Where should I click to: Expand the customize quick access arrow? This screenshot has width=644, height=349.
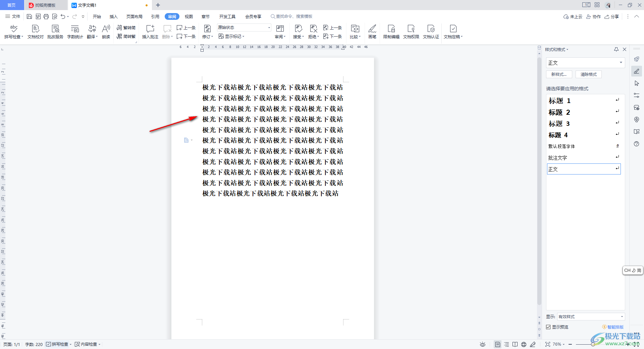[83, 16]
